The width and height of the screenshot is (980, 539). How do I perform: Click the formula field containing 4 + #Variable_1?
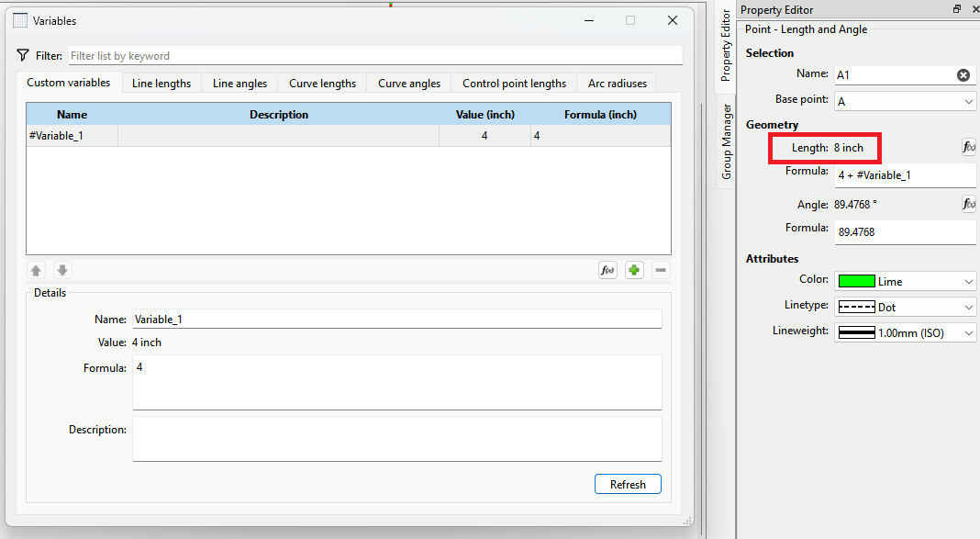coord(905,174)
